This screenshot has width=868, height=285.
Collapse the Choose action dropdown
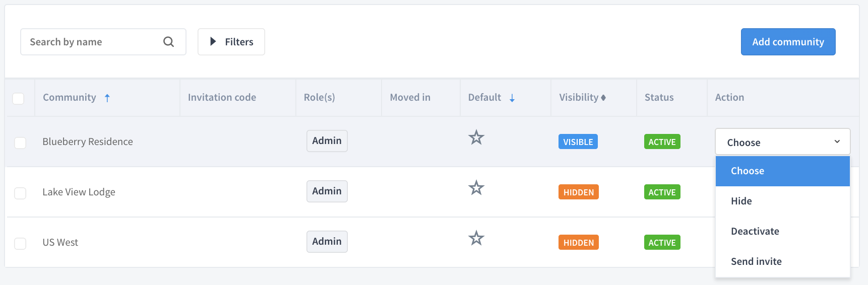(x=782, y=142)
